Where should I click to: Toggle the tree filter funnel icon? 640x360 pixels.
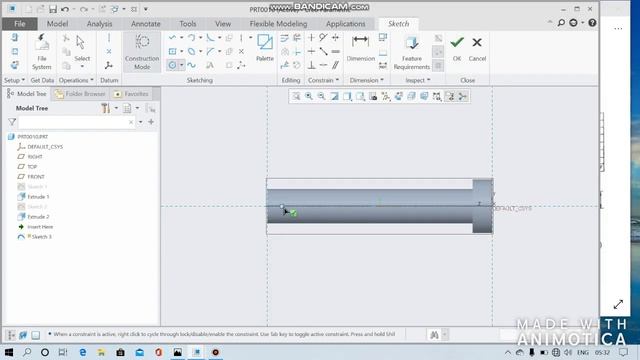tap(12, 122)
